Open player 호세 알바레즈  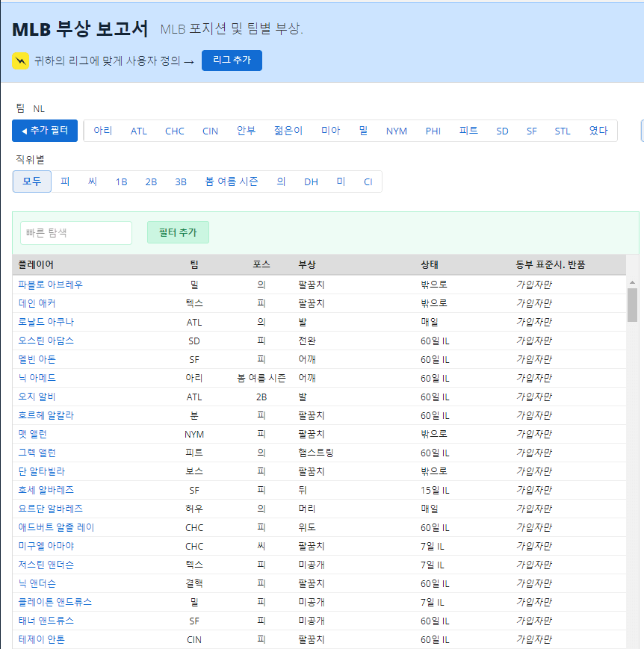pyautogui.click(x=46, y=490)
